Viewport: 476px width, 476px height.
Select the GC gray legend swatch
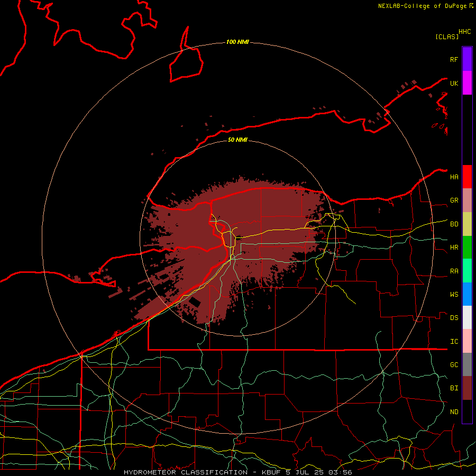[467, 364]
